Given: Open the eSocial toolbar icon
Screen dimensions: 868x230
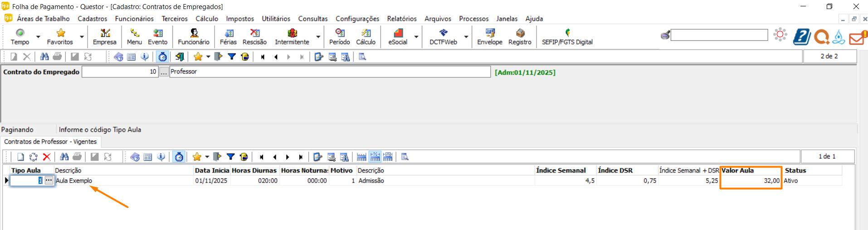Looking at the screenshot, I should point(397,36).
